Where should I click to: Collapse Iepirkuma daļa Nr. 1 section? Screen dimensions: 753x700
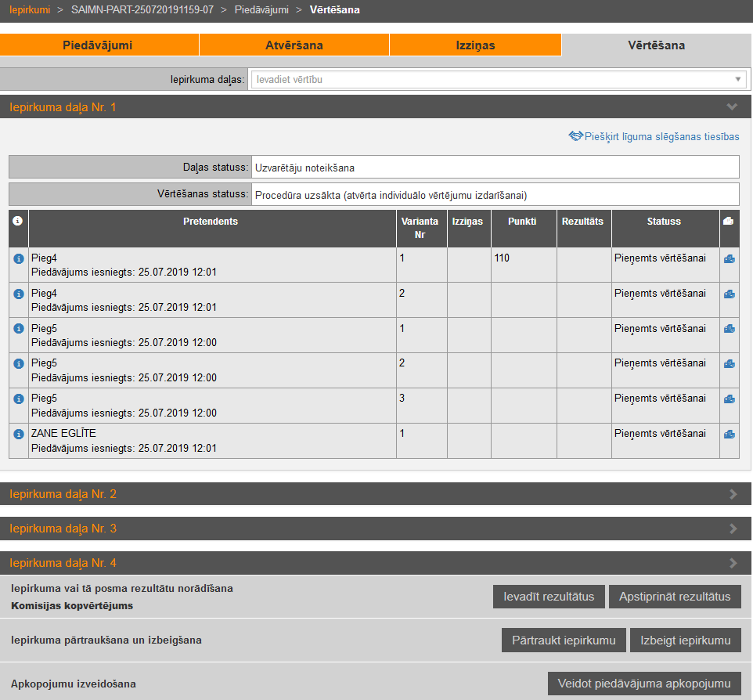pos(732,106)
